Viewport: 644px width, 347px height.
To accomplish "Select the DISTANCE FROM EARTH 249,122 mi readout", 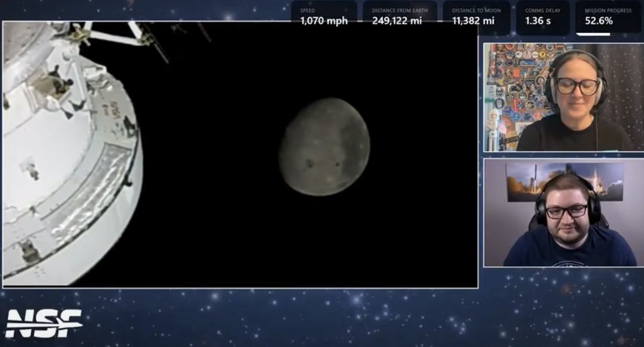I will (399, 17).
